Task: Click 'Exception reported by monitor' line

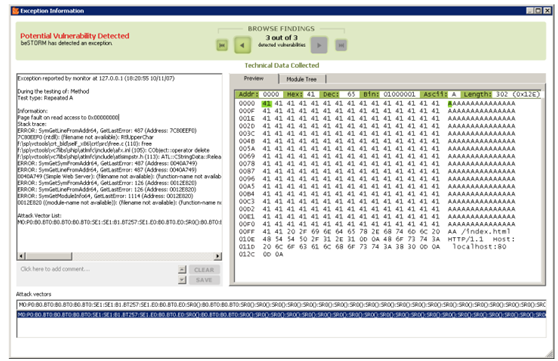Action: pyautogui.click(x=96, y=78)
